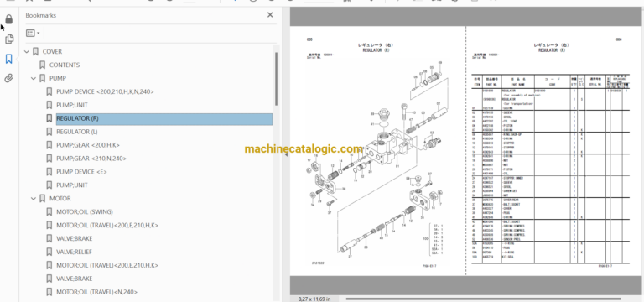This screenshot has width=644, height=302.
Task: Click the REGULATOR (R) diagram page
Action: point(378,151)
